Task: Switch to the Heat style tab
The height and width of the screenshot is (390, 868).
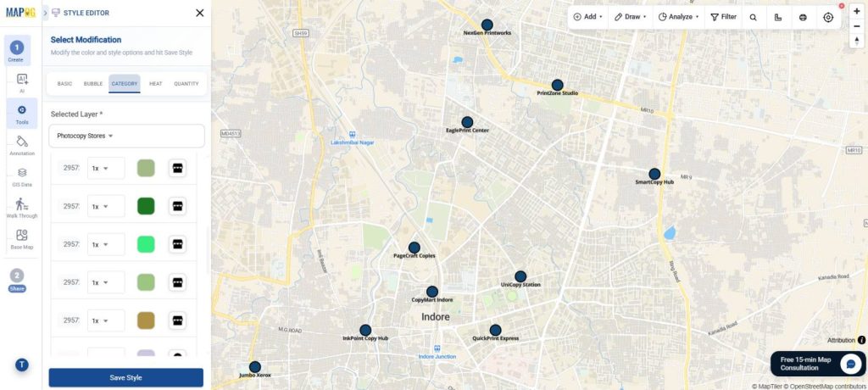Action: (156, 84)
